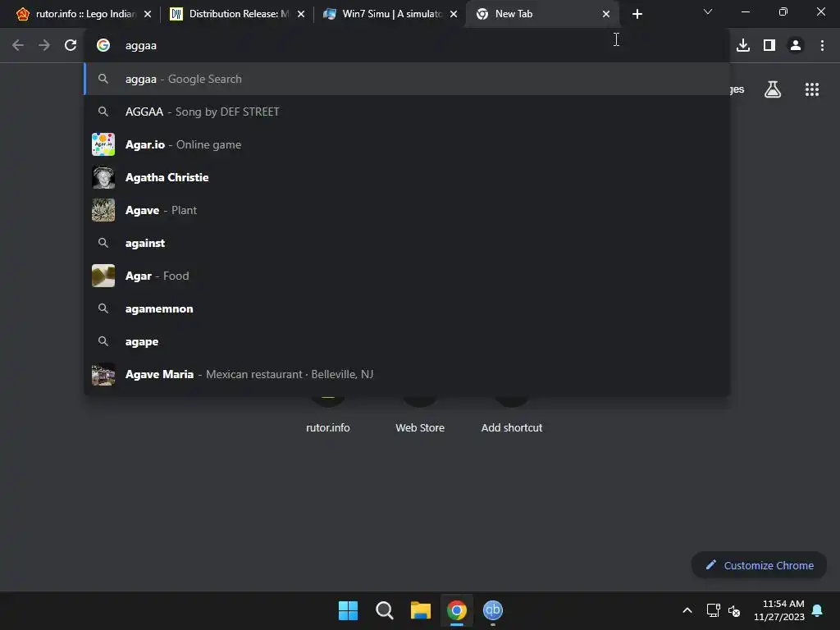Open the Chrome downloads icon
The width and height of the screenshot is (840, 630).
[743, 46]
